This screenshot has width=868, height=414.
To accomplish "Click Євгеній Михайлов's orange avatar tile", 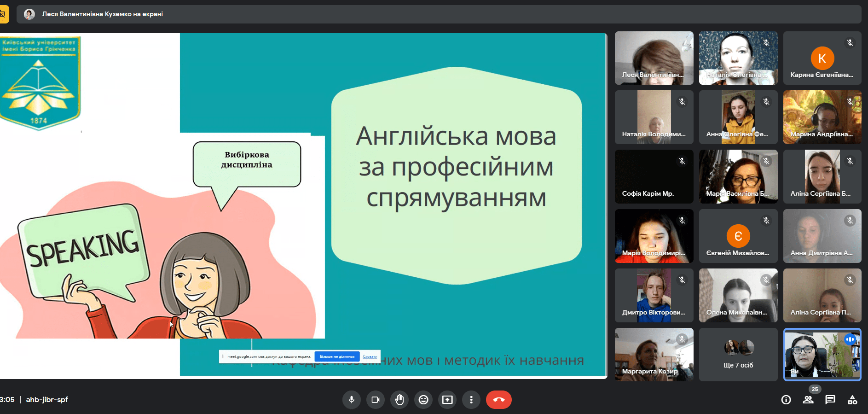I will click(x=738, y=236).
